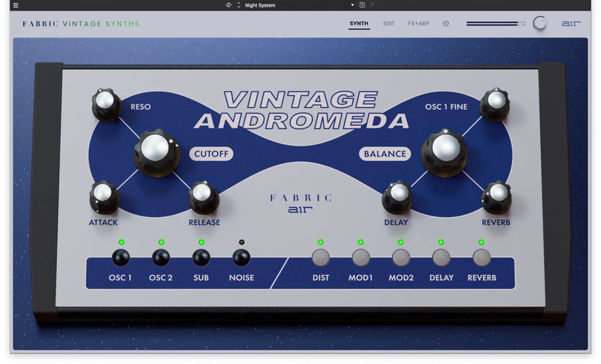The width and height of the screenshot is (601, 364).
Task: Toggle the DIST effect button
Action: (x=321, y=257)
